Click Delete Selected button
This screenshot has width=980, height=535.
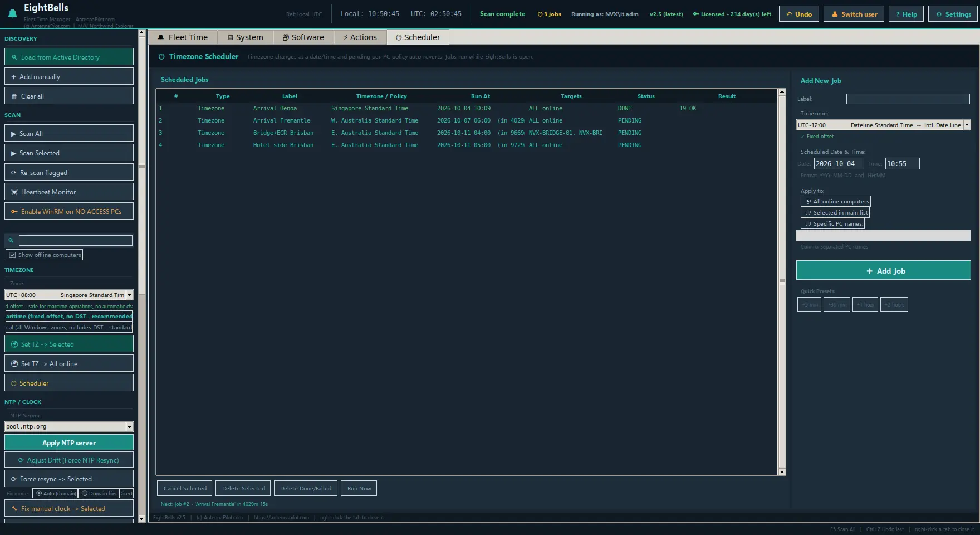(x=243, y=488)
